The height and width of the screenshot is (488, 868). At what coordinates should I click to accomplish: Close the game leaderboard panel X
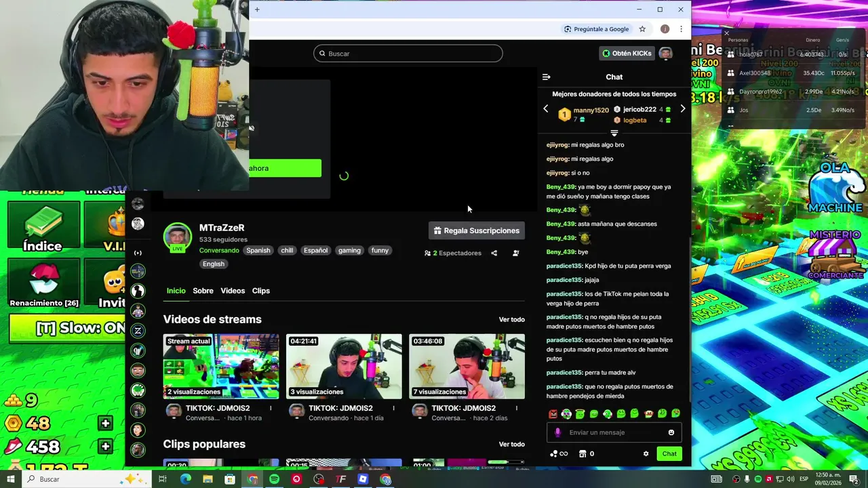[x=726, y=33]
